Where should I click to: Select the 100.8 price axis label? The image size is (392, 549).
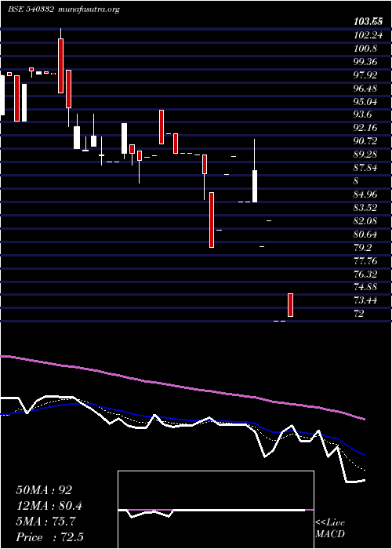pyautogui.click(x=365, y=48)
